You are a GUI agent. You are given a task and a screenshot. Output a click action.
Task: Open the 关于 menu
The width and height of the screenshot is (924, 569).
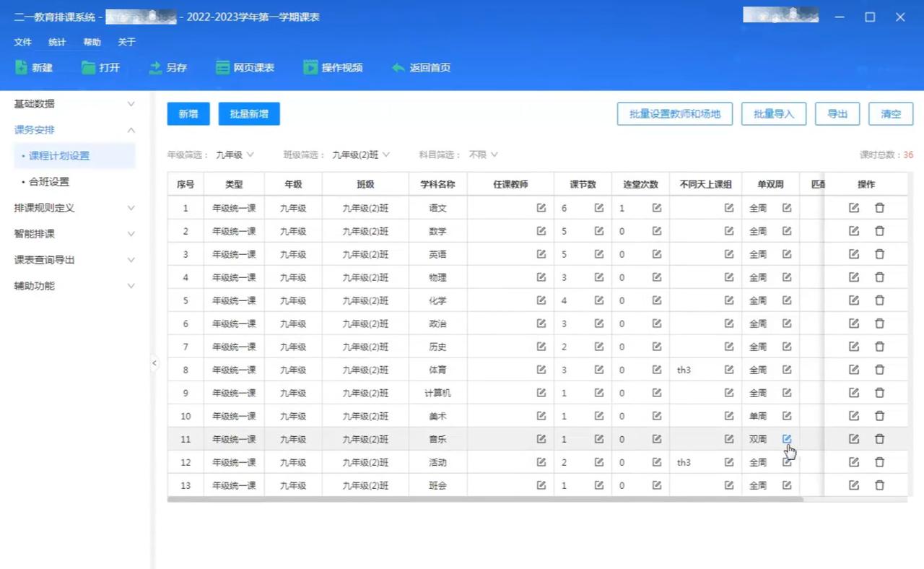[126, 42]
